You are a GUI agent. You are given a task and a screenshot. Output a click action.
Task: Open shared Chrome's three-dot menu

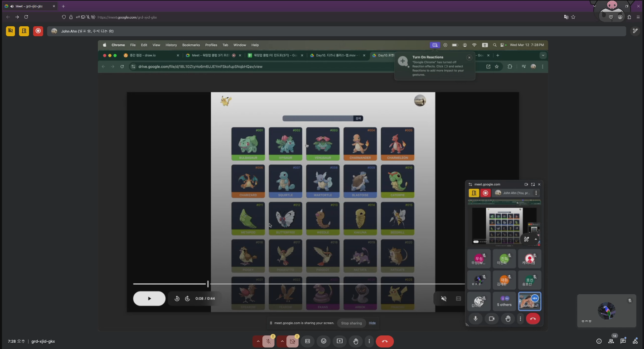(x=542, y=67)
